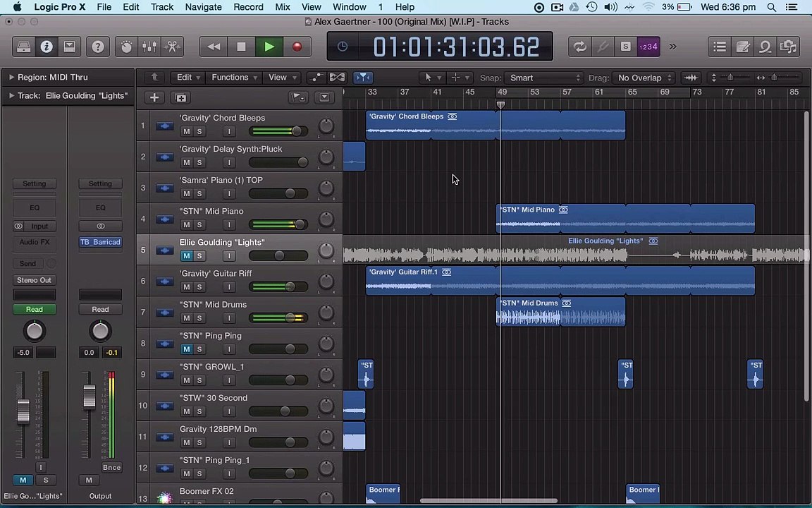Open the Media Browser icon
The width and height of the screenshot is (812, 508).
click(x=788, y=47)
